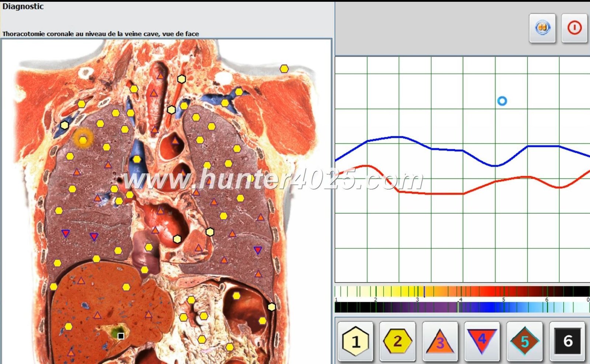Click the blue circle point on graph
This screenshot has width=590, height=364.
pyautogui.click(x=502, y=101)
